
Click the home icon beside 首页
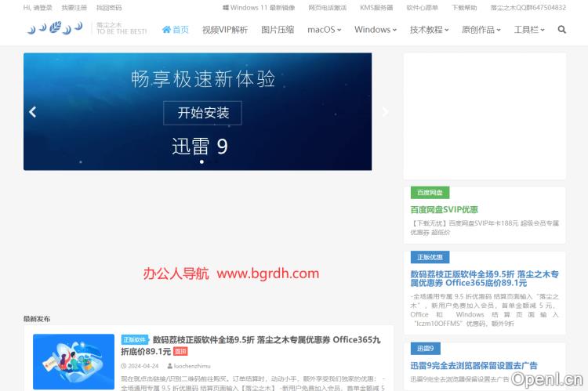click(x=166, y=30)
